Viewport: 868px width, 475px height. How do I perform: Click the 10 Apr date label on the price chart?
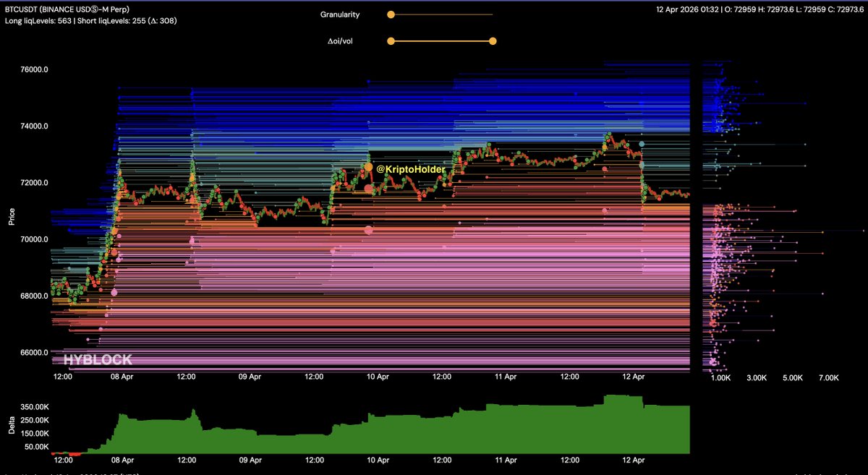click(x=378, y=377)
